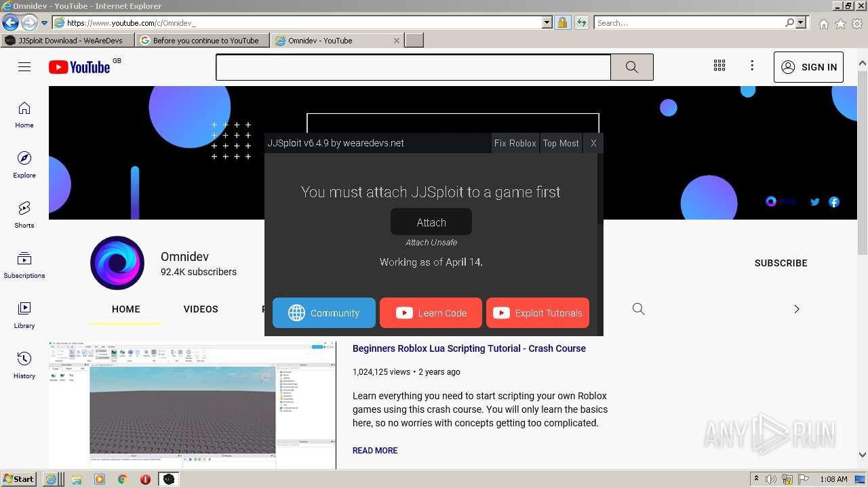This screenshot has height=488, width=868.
Task: Close the Omnidev - YouTube tab
Action: pos(397,41)
